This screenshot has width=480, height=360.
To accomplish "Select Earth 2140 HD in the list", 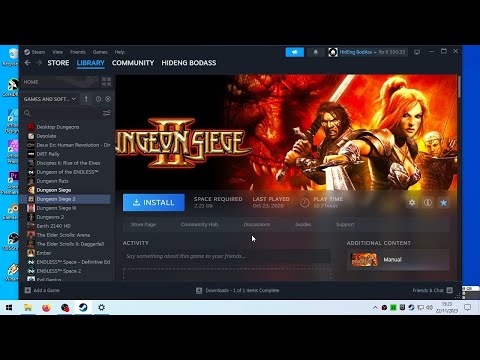I will [53, 226].
